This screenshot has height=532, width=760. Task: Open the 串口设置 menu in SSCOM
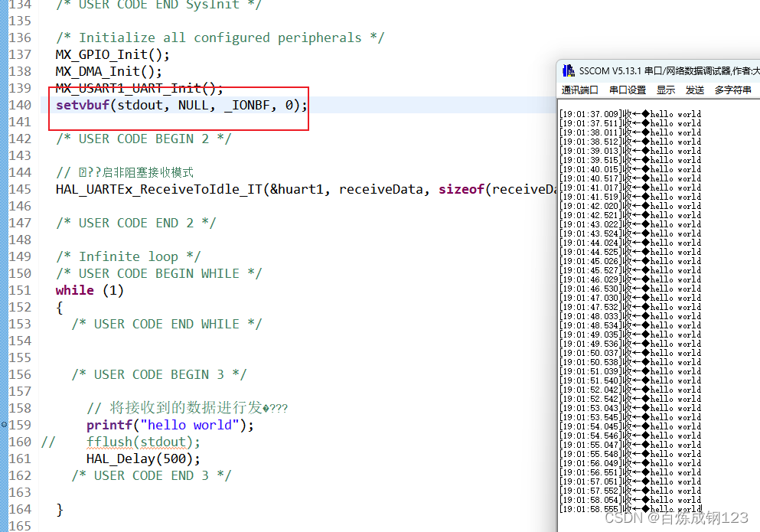click(x=628, y=90)
